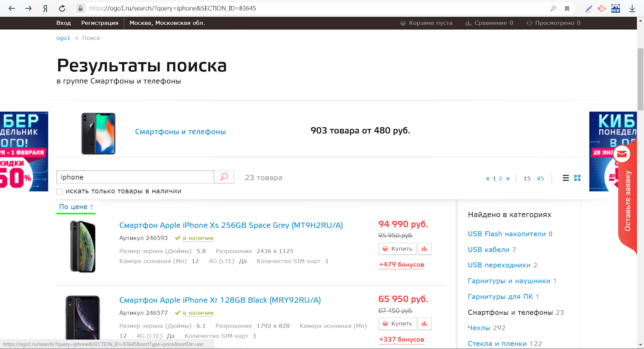This screenshot has width=644, height=349.
Task: Switch to list view layout
Action: point(566,178)
